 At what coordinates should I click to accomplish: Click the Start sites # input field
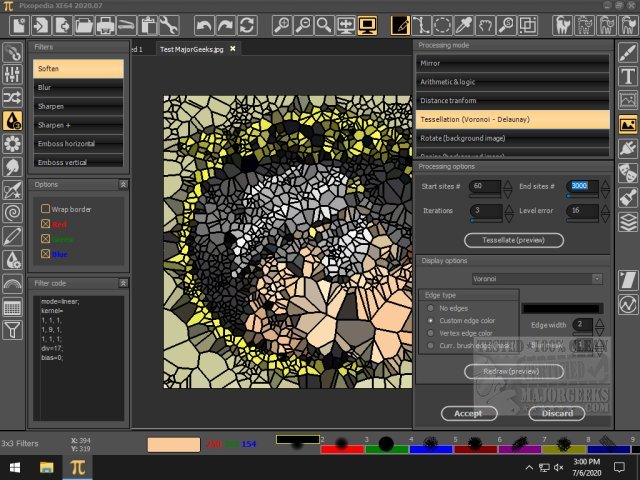tap(485, 187)
